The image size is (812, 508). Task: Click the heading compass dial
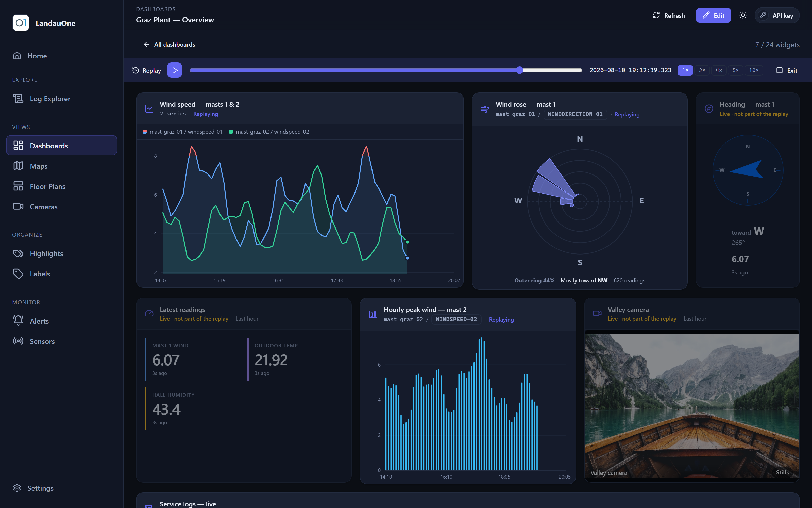click(748, 170)
